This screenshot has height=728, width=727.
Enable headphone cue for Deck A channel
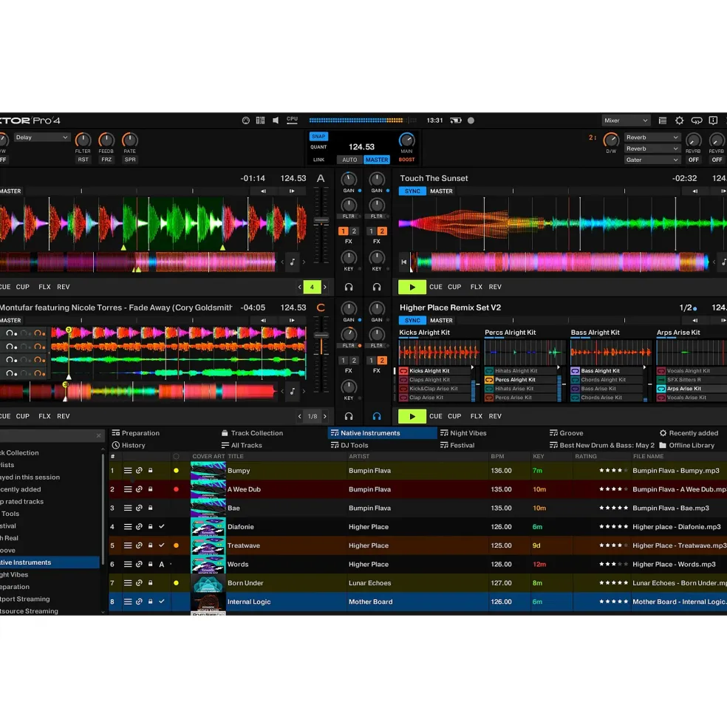[x=349, y=287]
